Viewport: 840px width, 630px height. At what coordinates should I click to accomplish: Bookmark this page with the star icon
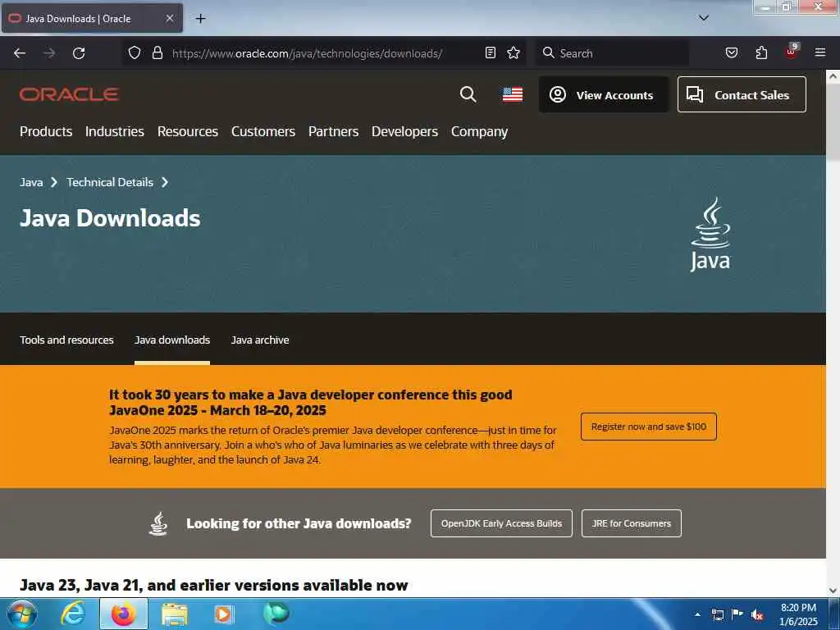pyautogui.click(x=514, y=52)
